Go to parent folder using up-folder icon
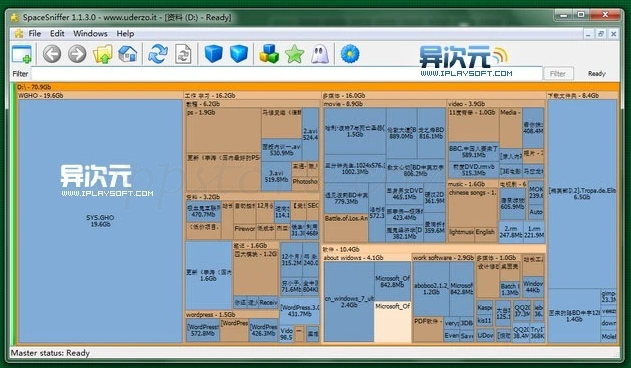Screen dimensions: 631x368 coord(103,54)
